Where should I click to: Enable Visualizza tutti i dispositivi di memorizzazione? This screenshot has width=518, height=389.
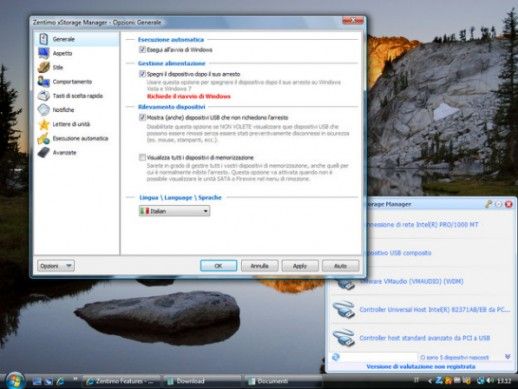click(x=142, y=157)
